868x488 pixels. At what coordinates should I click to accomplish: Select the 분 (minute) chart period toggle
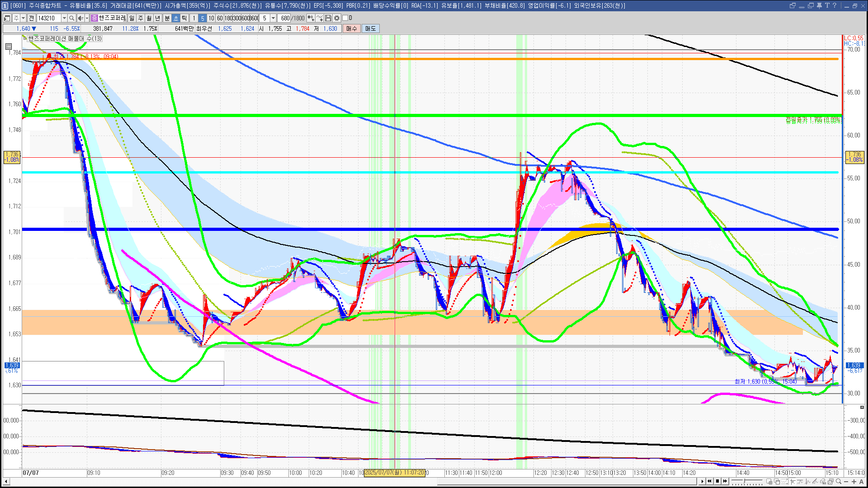167,18
